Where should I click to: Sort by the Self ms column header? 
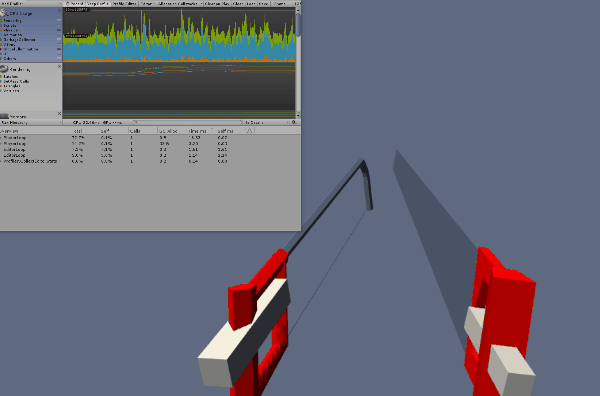pyautogui.click(x=230, y=131)
